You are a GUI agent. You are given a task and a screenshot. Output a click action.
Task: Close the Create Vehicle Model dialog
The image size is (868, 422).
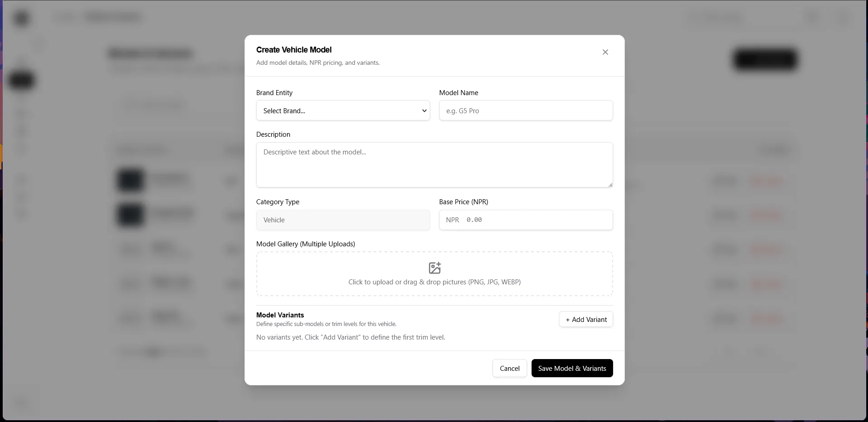pyautogui.click(x=605, y=52)
